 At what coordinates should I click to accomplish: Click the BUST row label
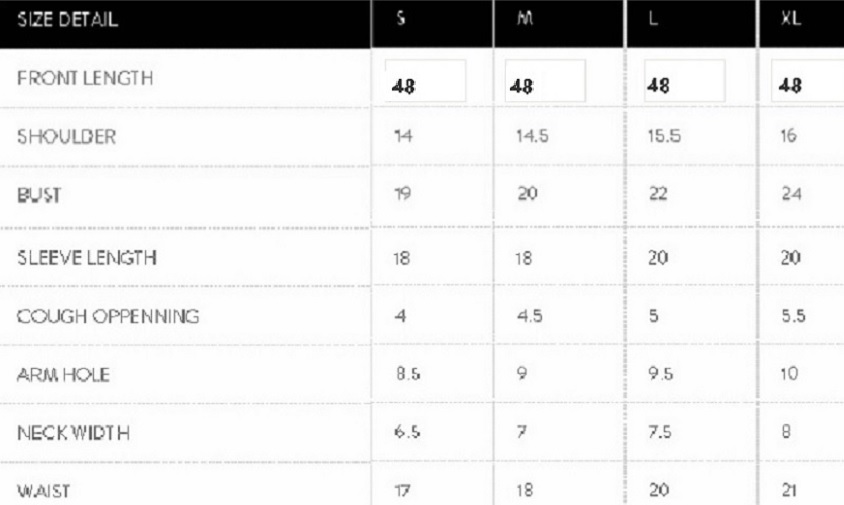tap(39, 195)
